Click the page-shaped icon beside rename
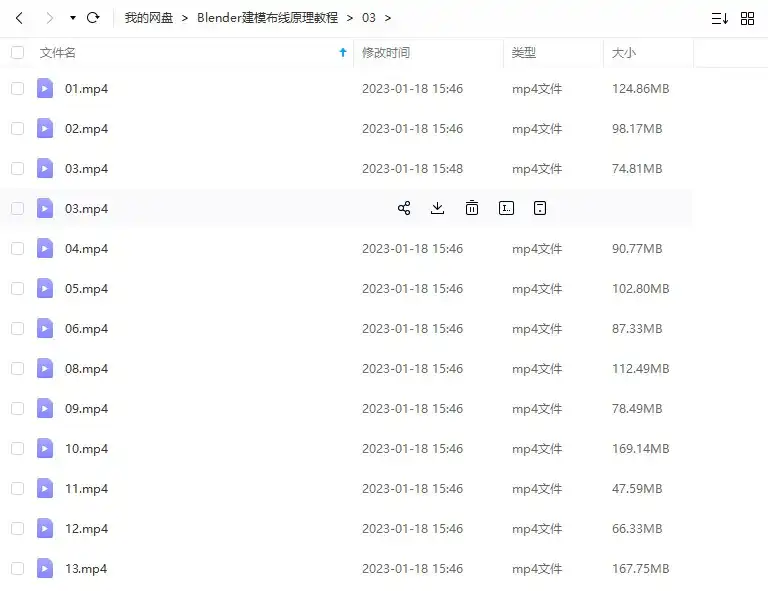Image resolution: width=768 pixels, height=591 pixels. pyautogui.click(x=540, y=208)
